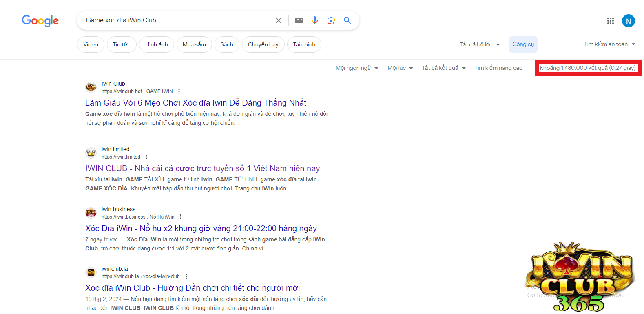Click the iwinclub.la site name

click(115, 269)
